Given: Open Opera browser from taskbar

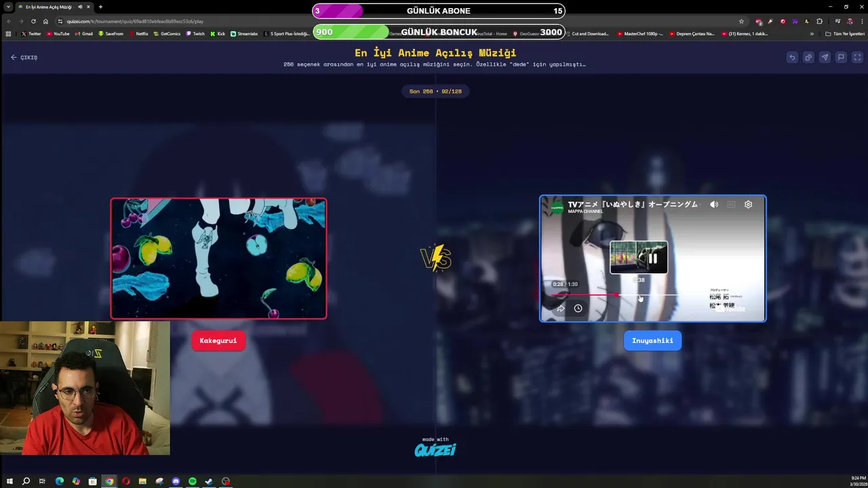Looking at the screenshot, I should 126,481.
